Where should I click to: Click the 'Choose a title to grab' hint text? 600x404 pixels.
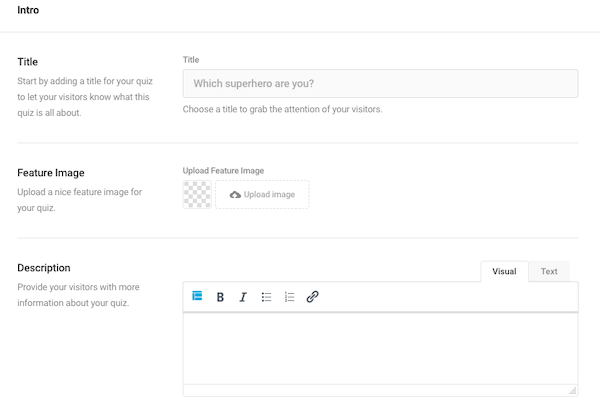tap(282, 109)
